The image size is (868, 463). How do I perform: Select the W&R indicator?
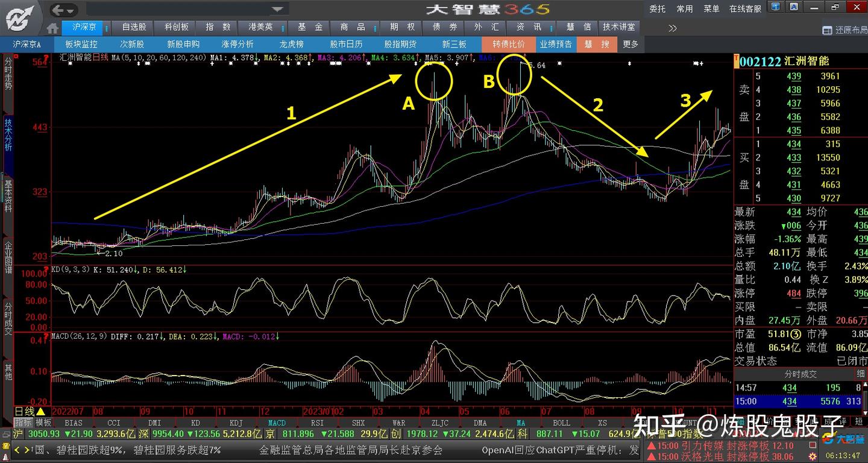[399, 423]
